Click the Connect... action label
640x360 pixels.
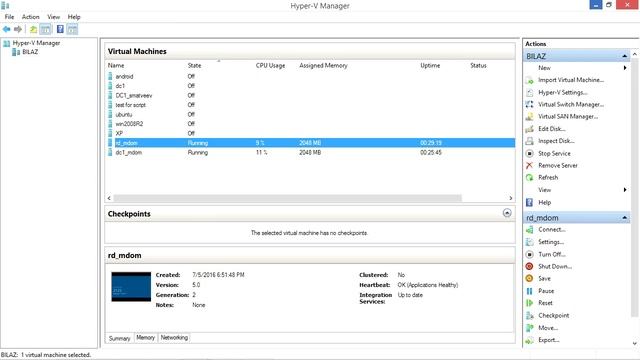552,230
